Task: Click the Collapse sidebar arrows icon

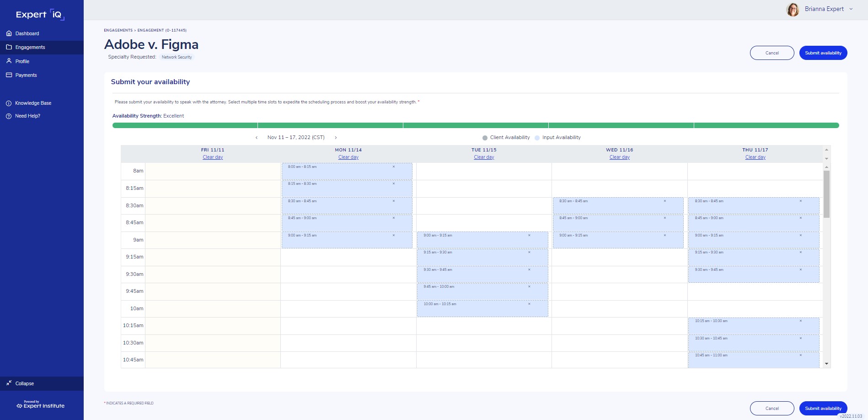Action: coord(9,383)
